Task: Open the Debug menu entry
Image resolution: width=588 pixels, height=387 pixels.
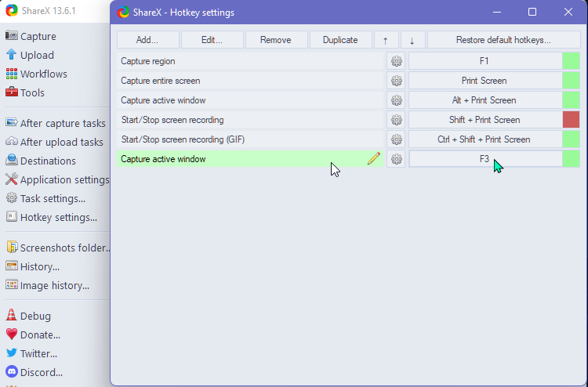Action: [28, 316]
